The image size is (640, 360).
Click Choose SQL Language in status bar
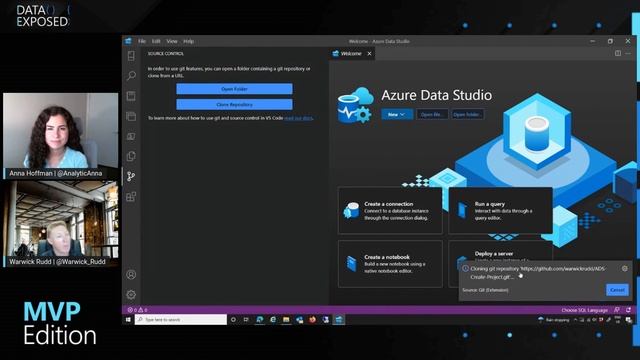coord(584,310)
